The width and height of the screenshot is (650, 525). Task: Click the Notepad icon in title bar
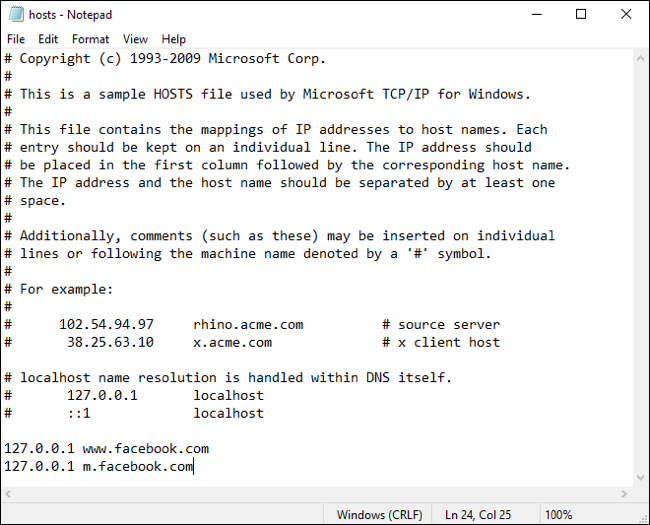click(15, 15)
